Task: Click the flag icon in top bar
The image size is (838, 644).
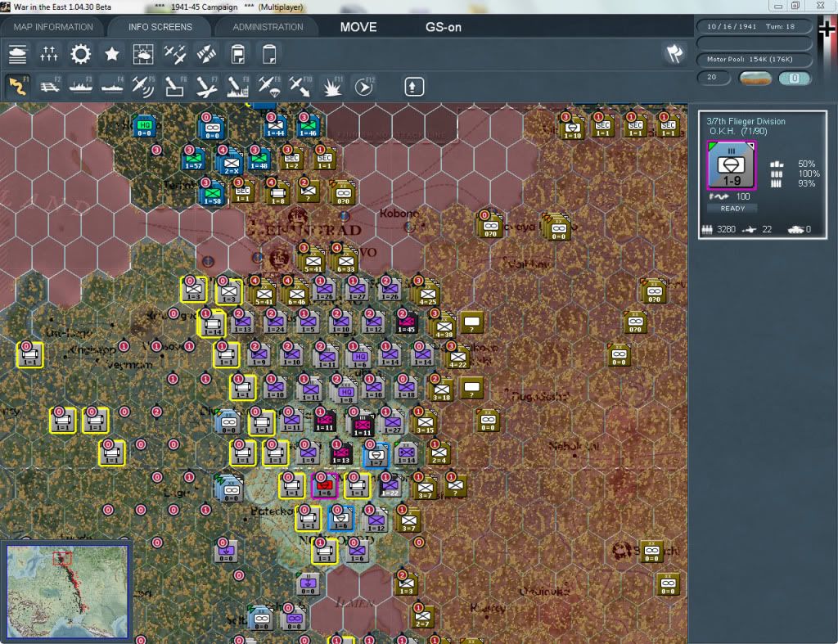Action: (674, 53)
